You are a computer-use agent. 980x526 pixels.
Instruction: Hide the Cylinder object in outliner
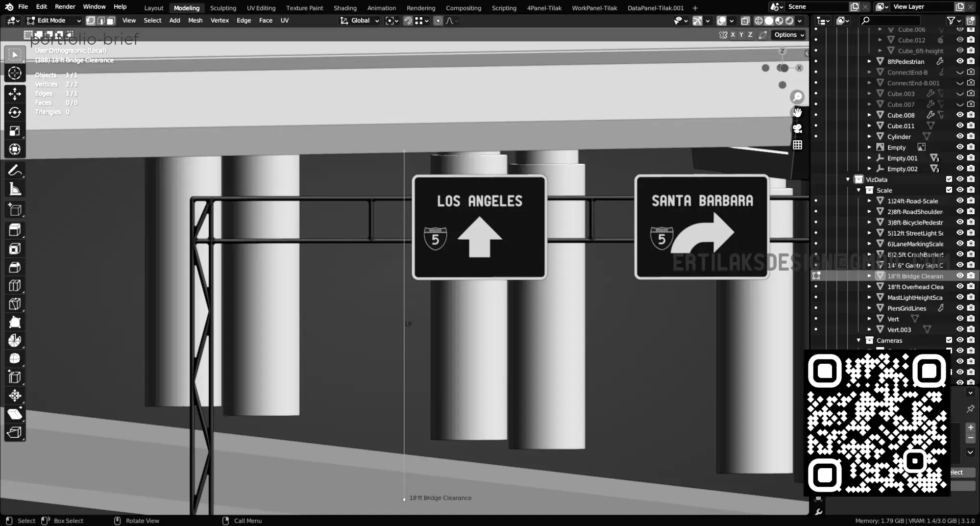tap(960, 137)
